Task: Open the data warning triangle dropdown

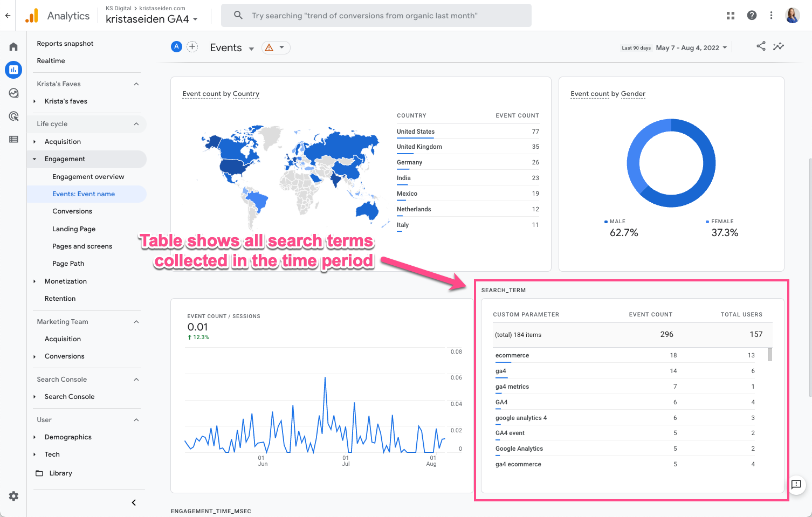Action: coord(276,47)
